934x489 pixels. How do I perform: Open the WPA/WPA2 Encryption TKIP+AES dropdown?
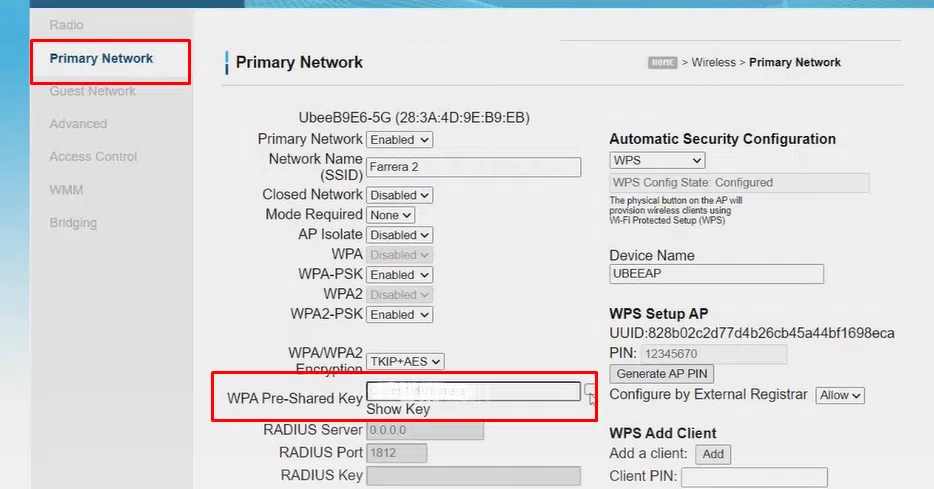[x=405, y=362]
